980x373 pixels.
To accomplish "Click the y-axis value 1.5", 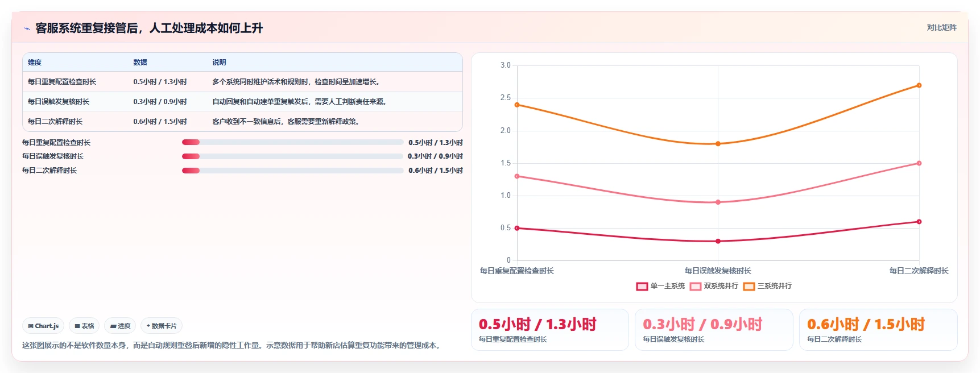I will tap(506, 163).
